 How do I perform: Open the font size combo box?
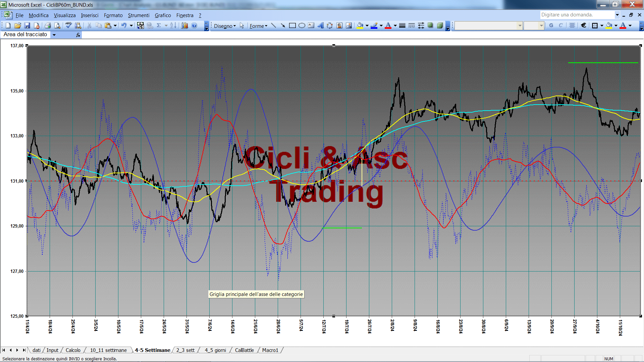(534, 25)
